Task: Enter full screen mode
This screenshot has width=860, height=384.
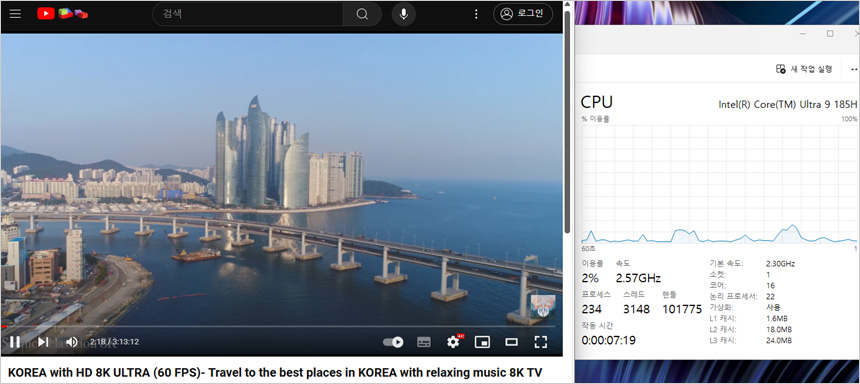Action: [x=541, y=342]
